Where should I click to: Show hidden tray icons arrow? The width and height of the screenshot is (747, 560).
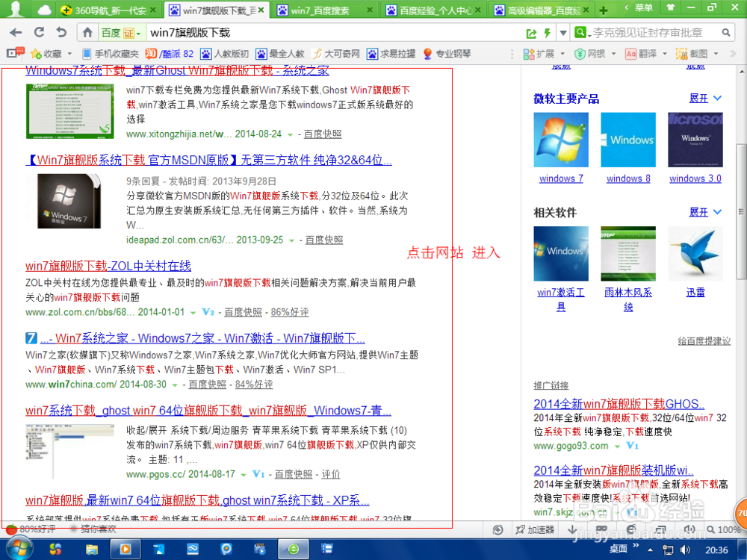point(650,550)
